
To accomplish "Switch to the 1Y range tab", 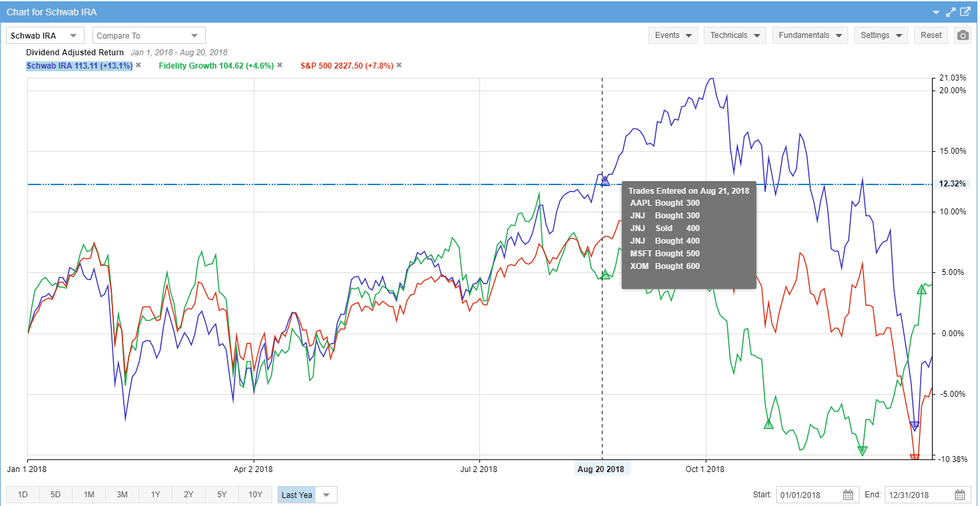I will 156,494.
